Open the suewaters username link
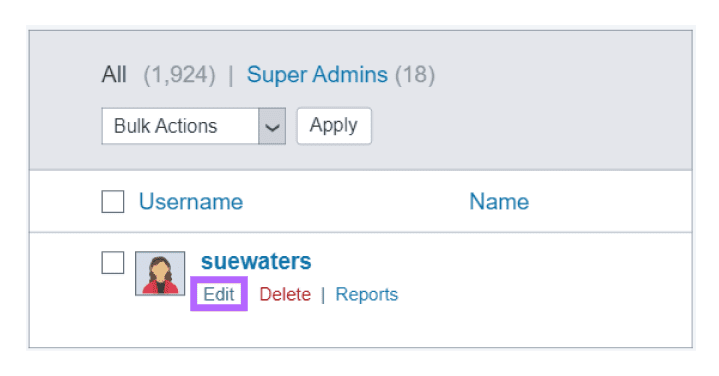The height and width of the screenshot is (376, 719). [x=256, y=261]
